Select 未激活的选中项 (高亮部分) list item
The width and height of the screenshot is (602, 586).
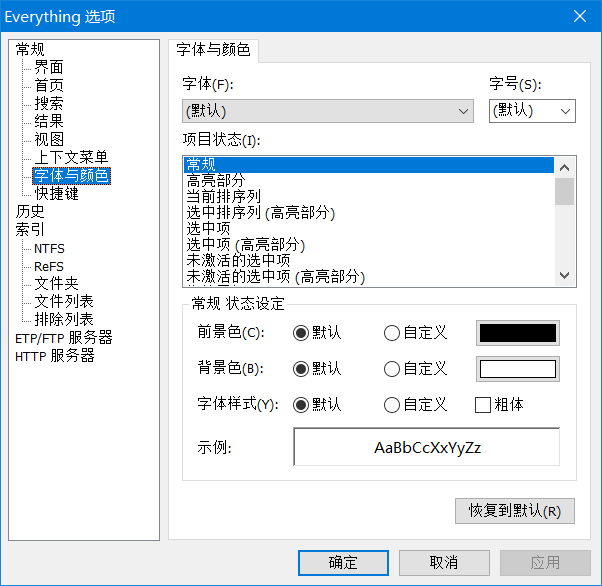pos(369,277)
